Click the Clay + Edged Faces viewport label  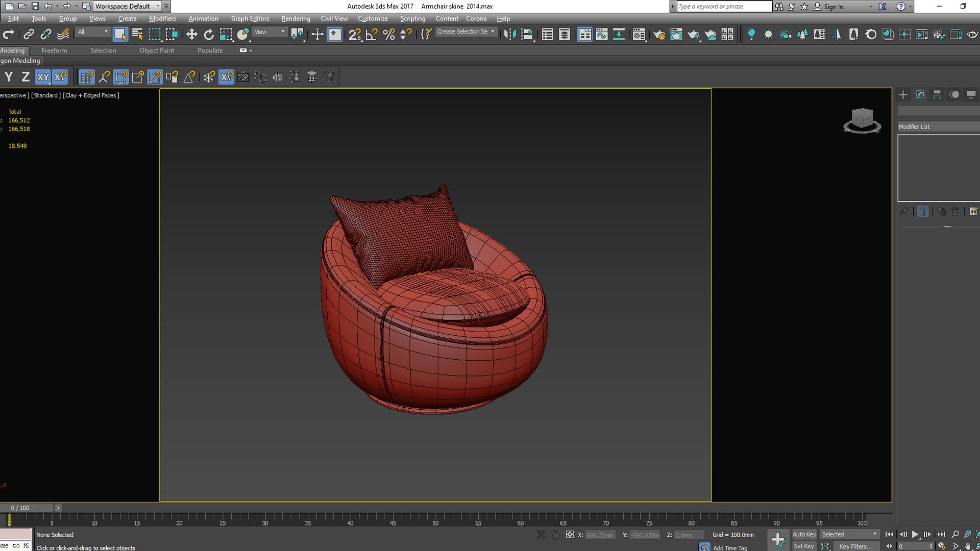(x=91, y=95)
